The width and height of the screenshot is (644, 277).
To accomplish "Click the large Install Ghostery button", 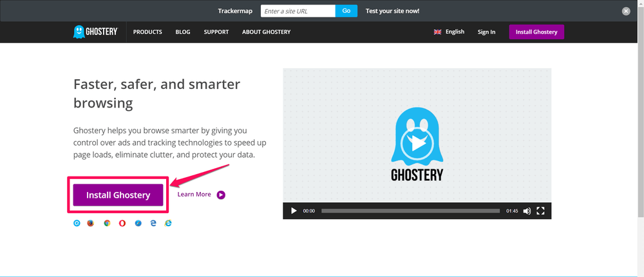I will [x=118, y=195].
